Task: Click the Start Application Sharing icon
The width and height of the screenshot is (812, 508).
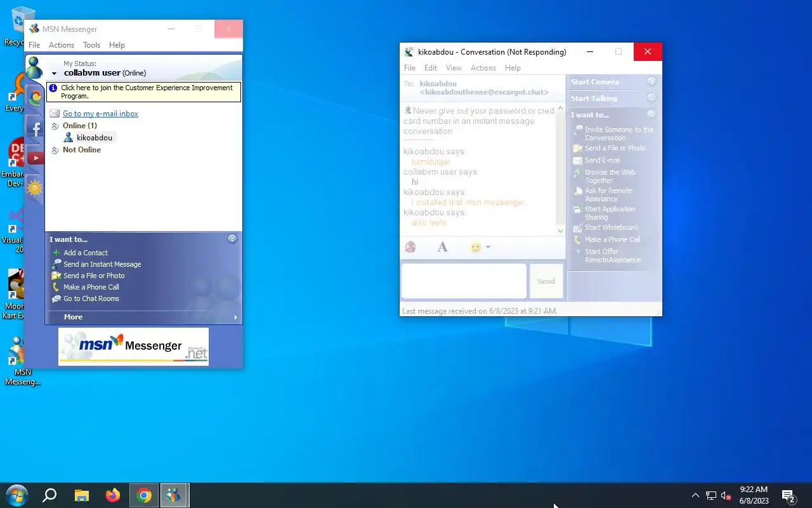Action: coord(577,210)
